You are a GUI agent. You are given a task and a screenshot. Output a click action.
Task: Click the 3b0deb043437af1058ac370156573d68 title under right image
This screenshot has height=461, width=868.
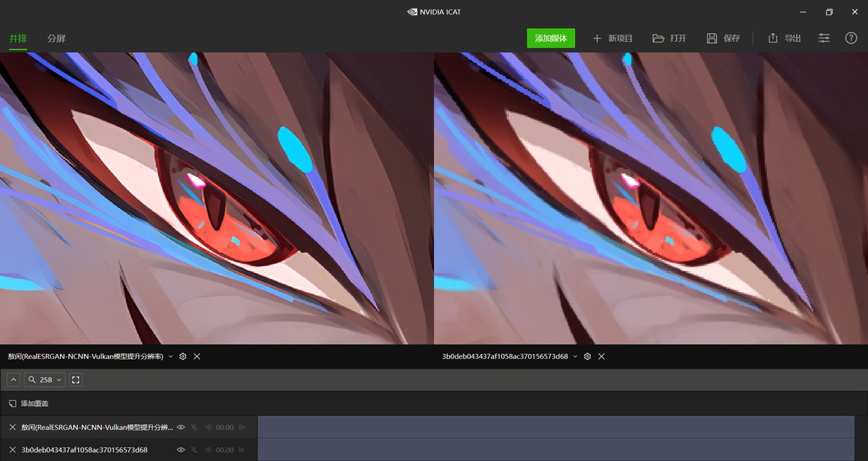[x=505, y=357]
